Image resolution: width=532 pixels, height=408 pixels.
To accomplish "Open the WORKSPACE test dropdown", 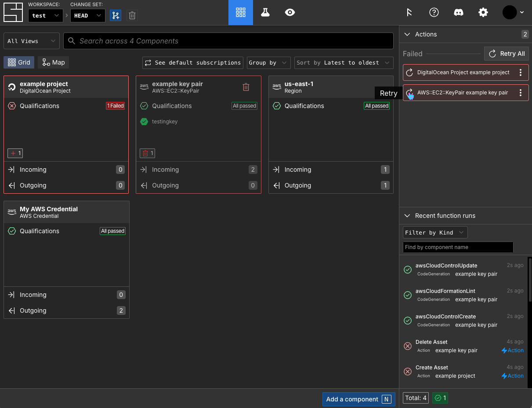I will (45, 15).
